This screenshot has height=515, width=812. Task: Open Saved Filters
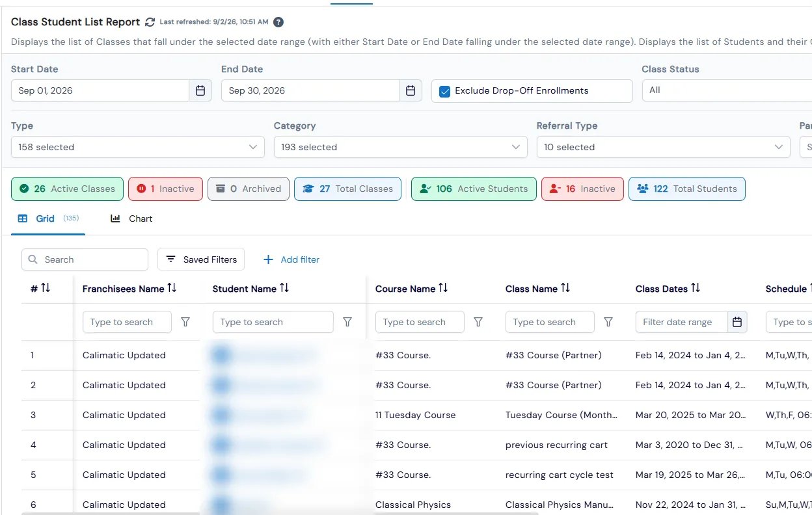click(201, 259)
